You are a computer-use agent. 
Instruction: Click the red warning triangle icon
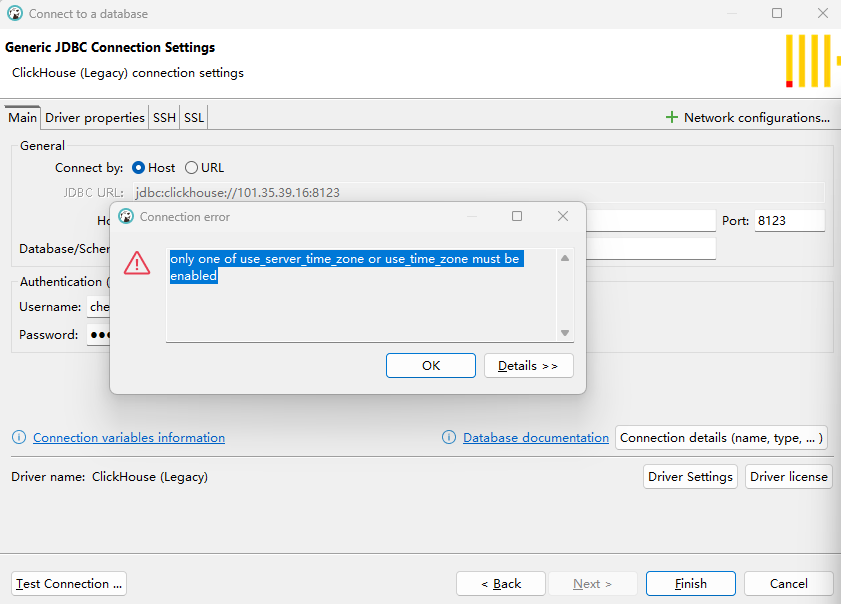click(137, 264)
